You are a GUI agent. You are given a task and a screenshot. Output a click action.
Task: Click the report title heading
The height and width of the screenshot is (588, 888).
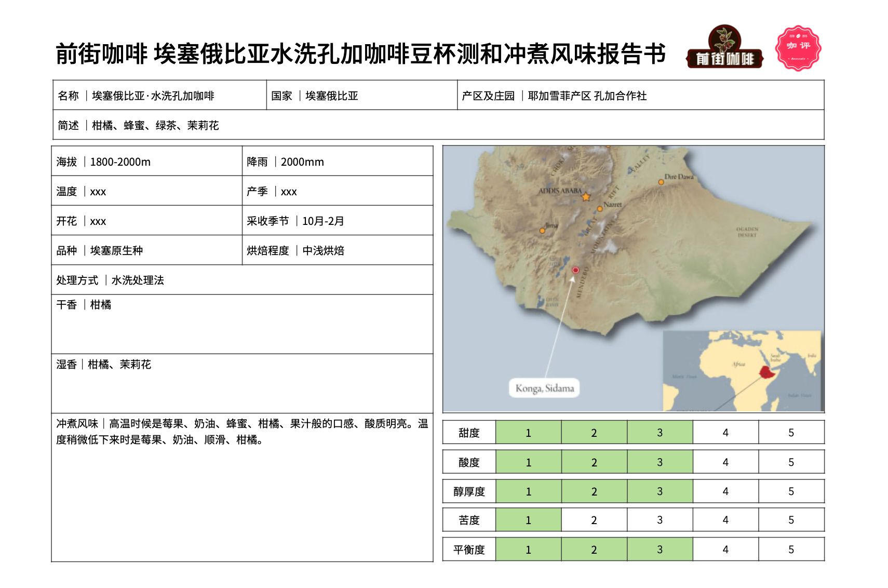(361, 54)
